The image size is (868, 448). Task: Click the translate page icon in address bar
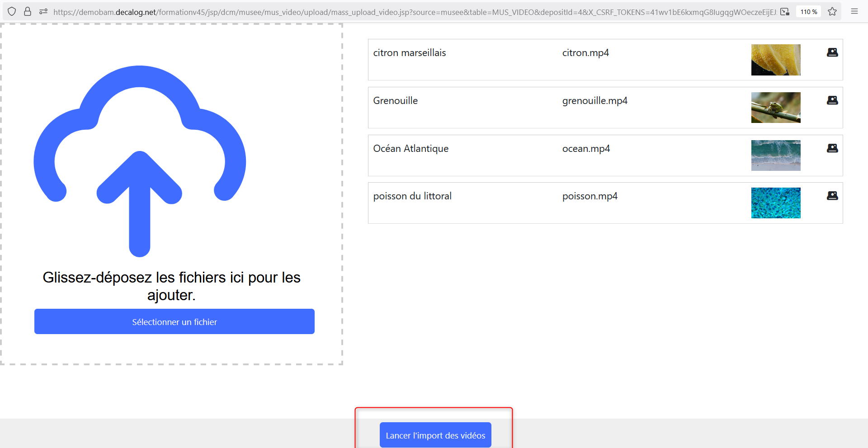pyautogui.click(x=785, y=12)
